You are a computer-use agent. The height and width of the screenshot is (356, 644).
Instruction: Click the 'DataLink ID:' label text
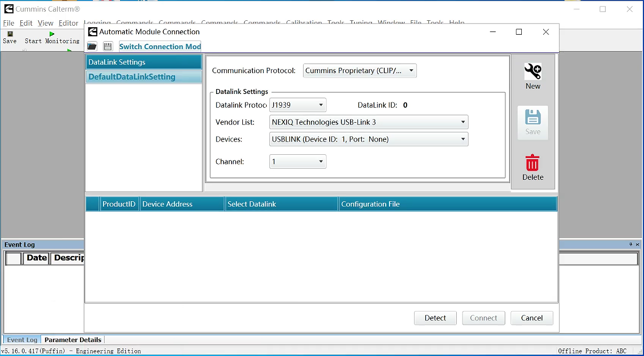377,105
